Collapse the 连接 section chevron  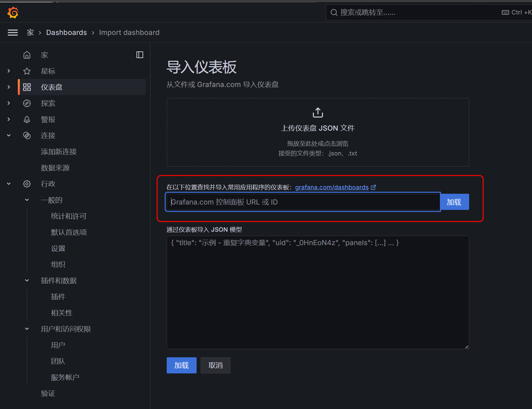click(9, 135)
